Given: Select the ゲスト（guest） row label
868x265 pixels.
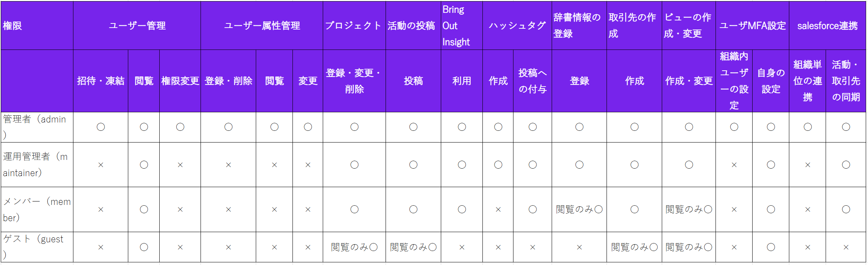Looking at the screenshot, I should tap(37, 247).
